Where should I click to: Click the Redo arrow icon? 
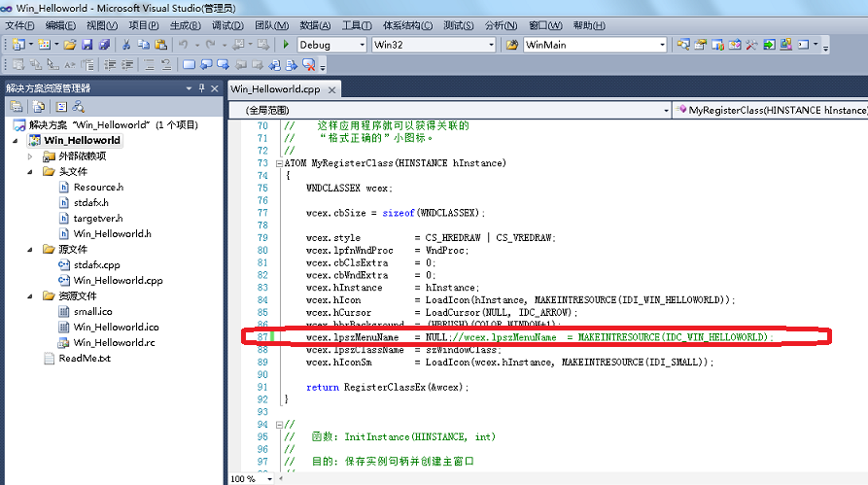(x=210, y=45)
